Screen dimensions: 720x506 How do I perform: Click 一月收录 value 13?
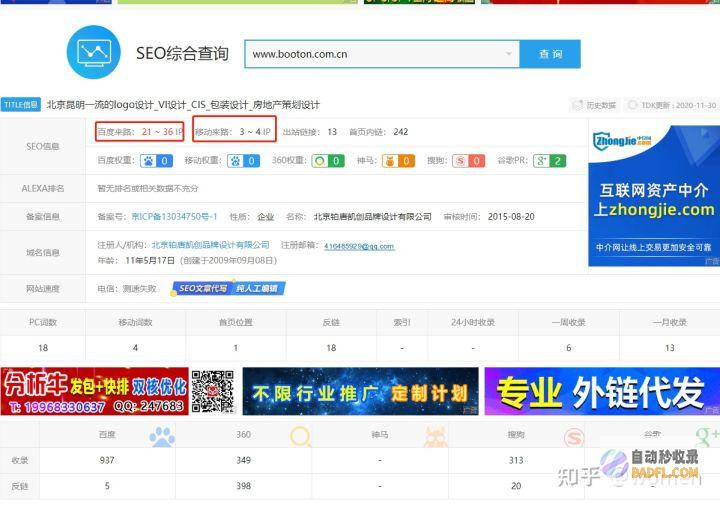click(669, 348)
